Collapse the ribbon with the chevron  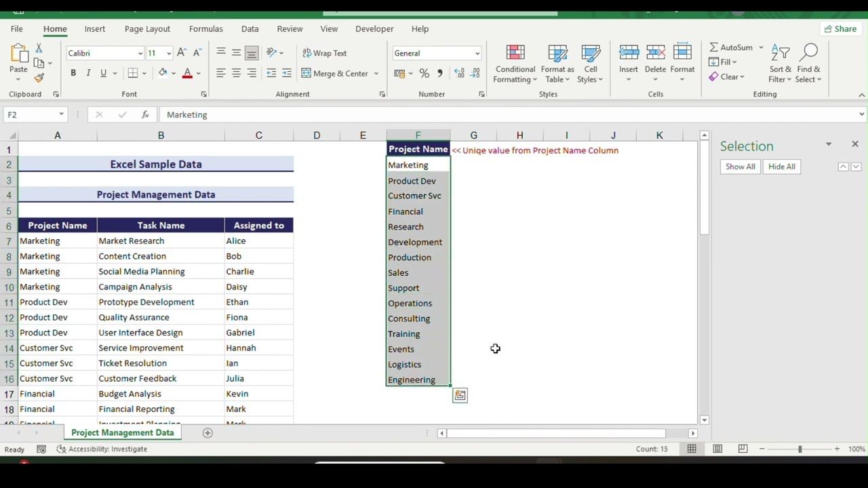[x=861, y=95]
